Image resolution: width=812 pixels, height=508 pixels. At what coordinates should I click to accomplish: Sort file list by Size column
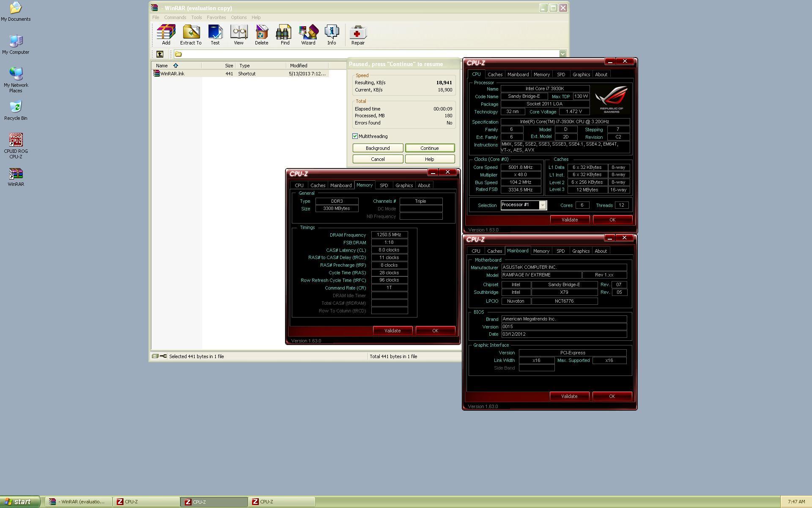pyautogui.click(x=218, y=66)
